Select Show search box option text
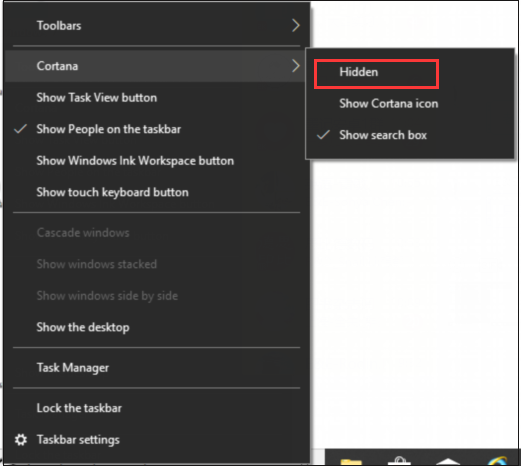The width and height of the screenshot is (521, 466). [x=383, y=135]
